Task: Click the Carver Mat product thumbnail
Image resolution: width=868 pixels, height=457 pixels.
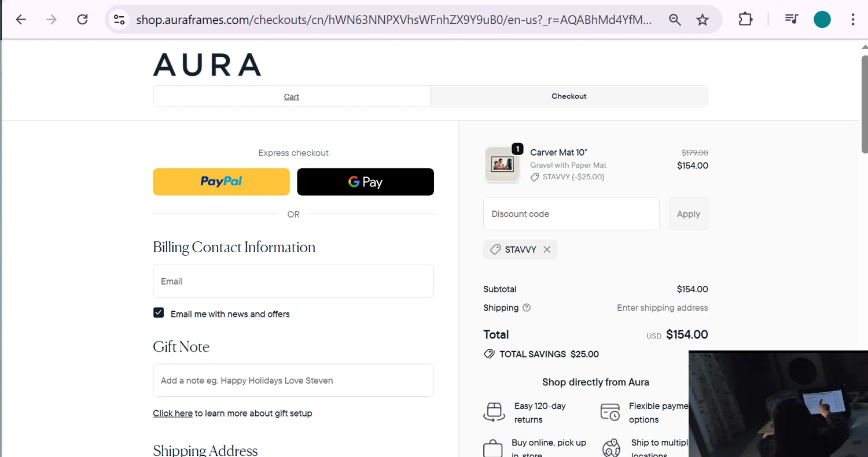Action: coord(502,164)
